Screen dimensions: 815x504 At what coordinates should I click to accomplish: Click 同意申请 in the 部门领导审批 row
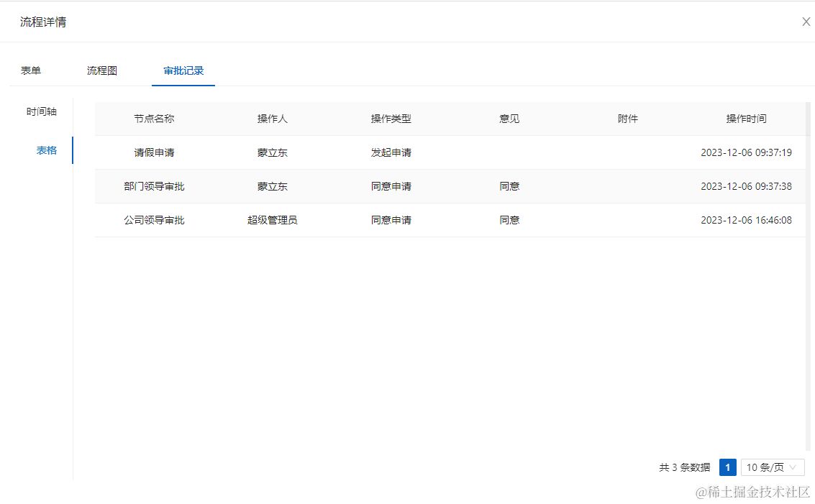(x=391, y=186)
